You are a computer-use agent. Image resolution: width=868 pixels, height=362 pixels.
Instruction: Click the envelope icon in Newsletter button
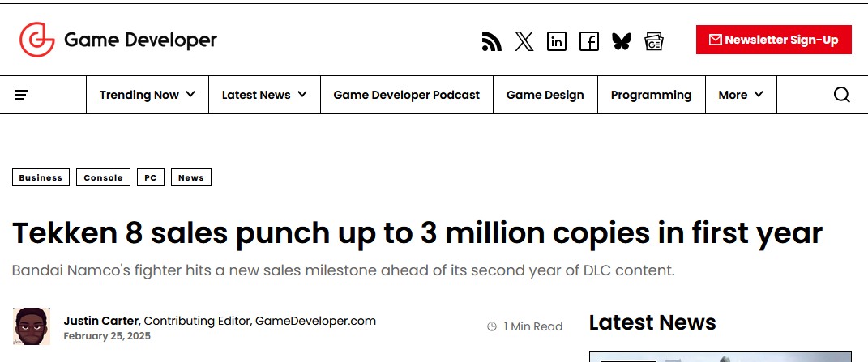coord(715,40)
